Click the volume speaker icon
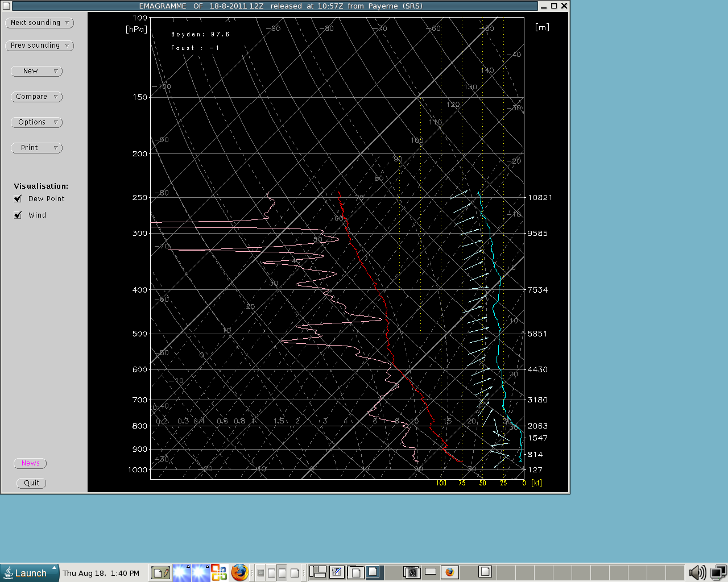The image size is (728, 582). pos(697,572)
